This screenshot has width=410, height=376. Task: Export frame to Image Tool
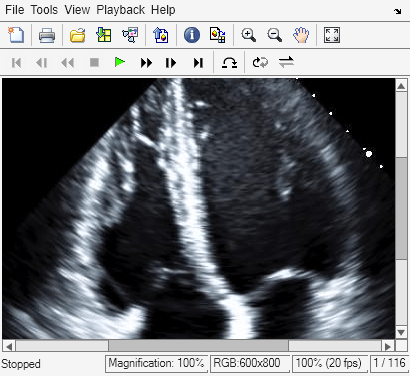pos(161,35)
